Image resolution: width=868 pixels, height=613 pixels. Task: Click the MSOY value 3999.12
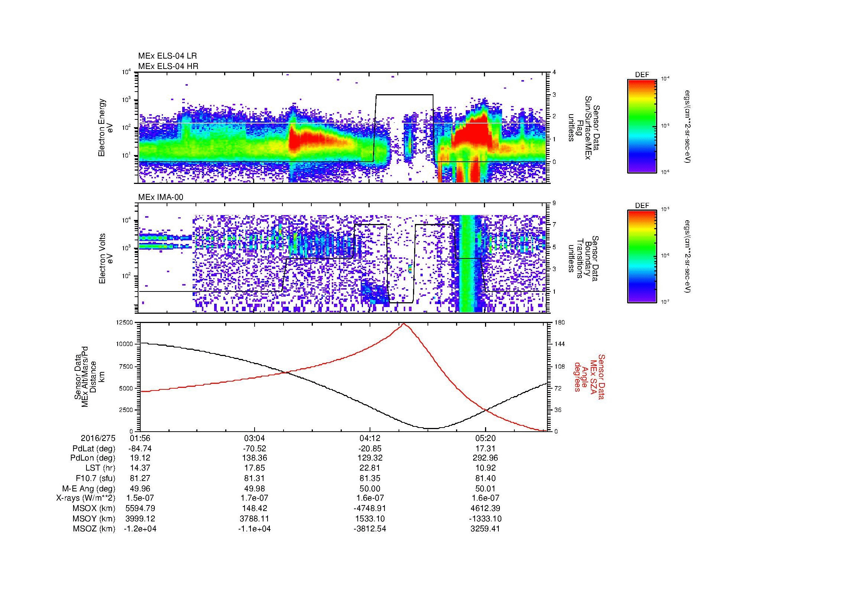(x=140, y=519)
